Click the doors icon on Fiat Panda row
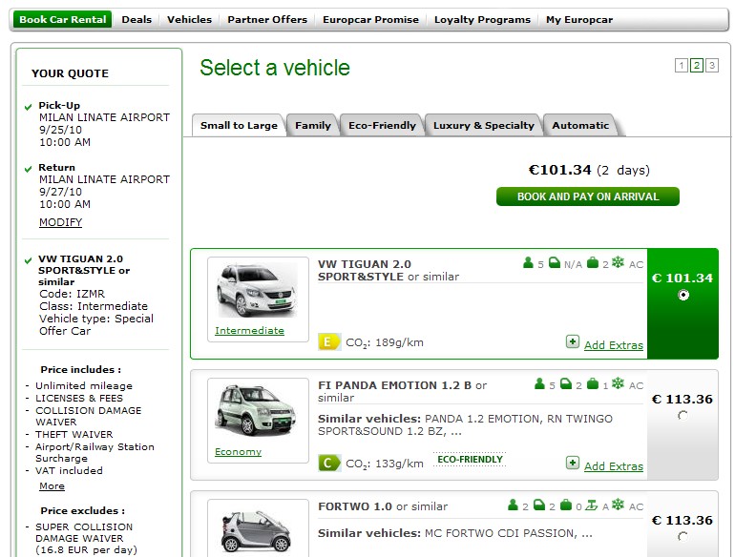This screenshot has height=557, width=756. [x=566, y=384]
